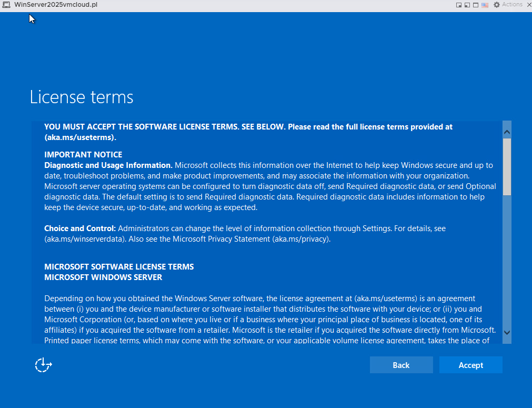Image resolution: width=532 pixels, height=408 pixels.
Task: Click the gear icon beside Actions
Action: tap(496, 5)
